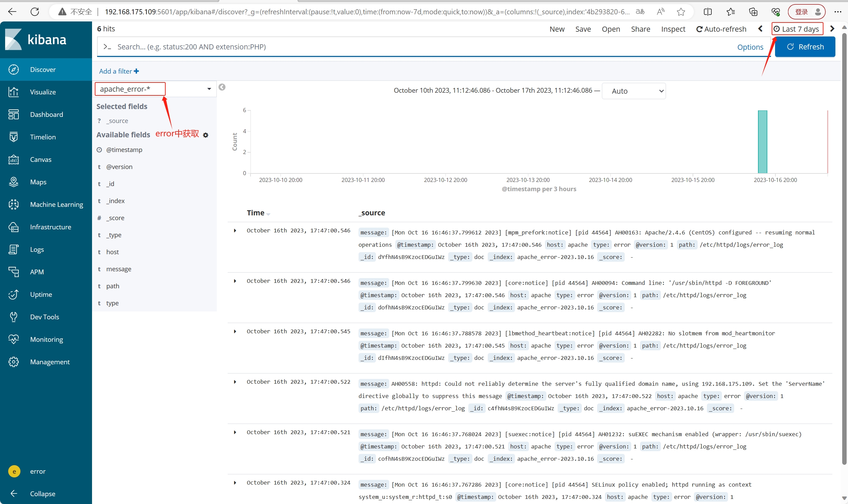Click the teal histogram bar
The height and width of the screenshot is (504, 848).
762,141
